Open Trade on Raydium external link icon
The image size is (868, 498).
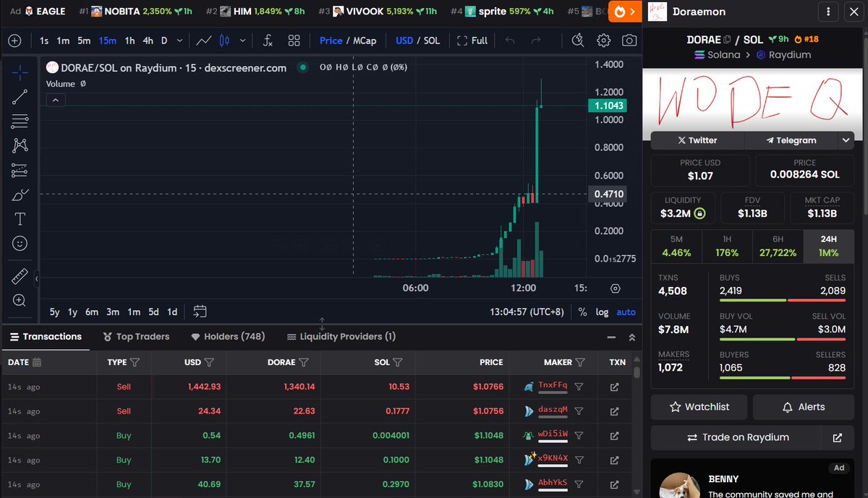pos(838,437)
